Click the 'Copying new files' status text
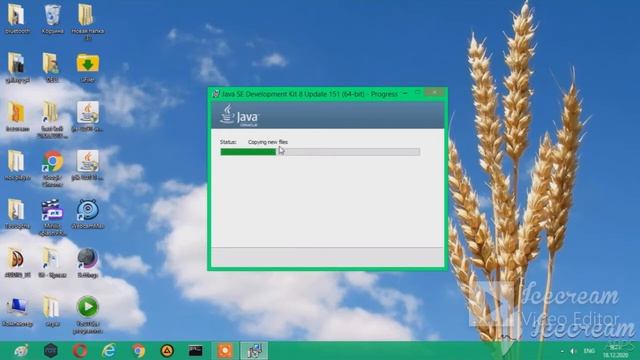 [x=268, y=142]
